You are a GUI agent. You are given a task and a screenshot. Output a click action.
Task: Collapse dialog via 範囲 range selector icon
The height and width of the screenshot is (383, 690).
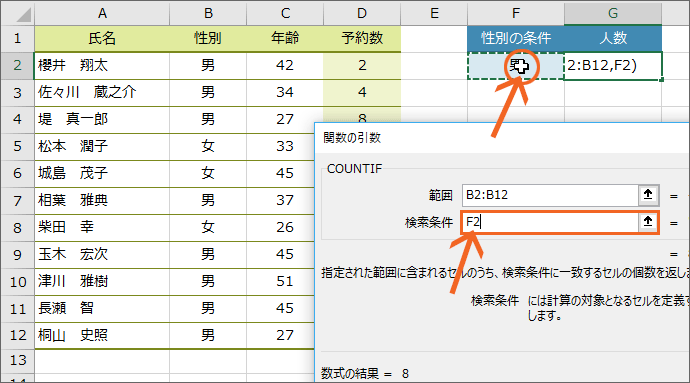648,195
